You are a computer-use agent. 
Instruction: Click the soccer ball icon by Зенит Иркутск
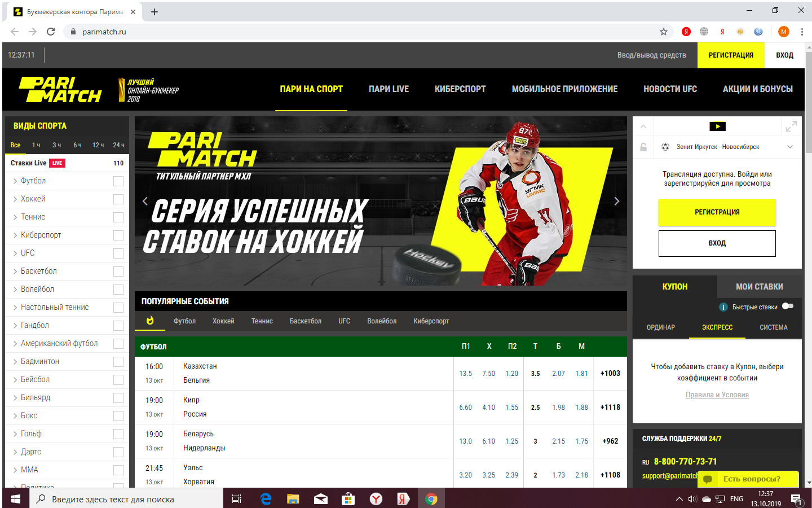click(x=665, y=147)
